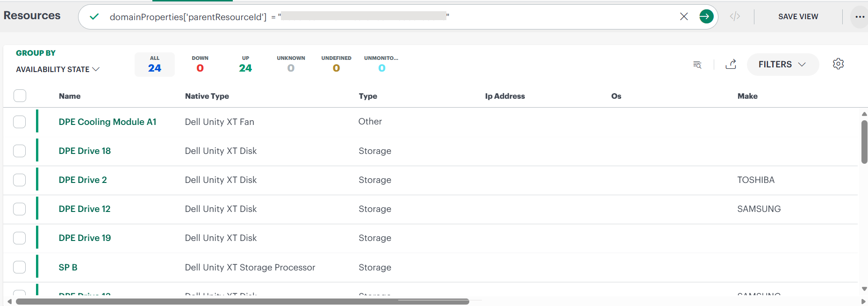The width and height of the screenshot is (868, 306).
Task: Click the horizontal scrollbar left arrow
Action: coord(9,301)
